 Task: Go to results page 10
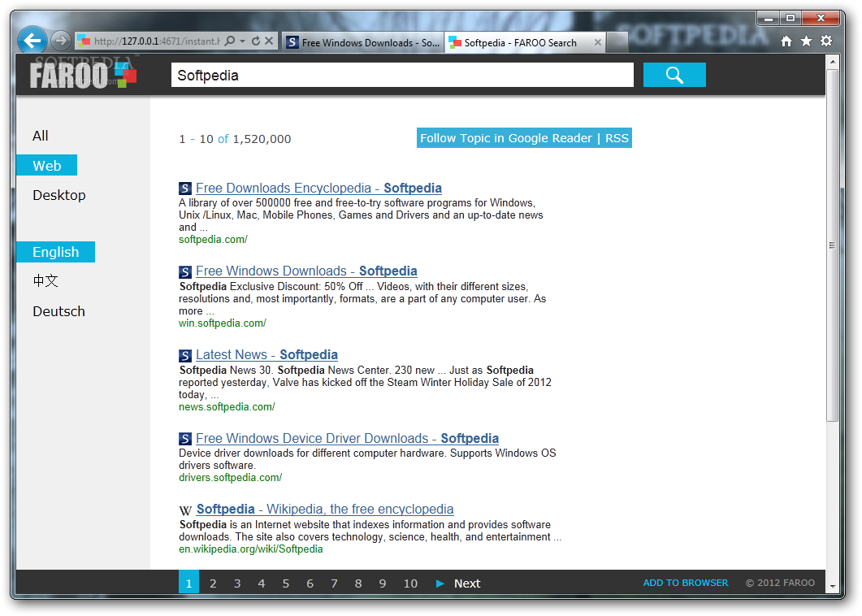[410, 583]
